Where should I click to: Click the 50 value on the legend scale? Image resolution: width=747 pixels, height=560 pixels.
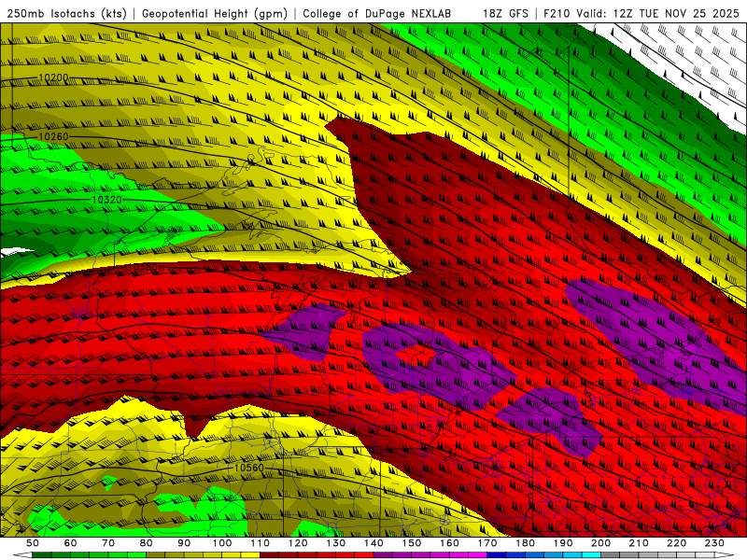(33, 543)
